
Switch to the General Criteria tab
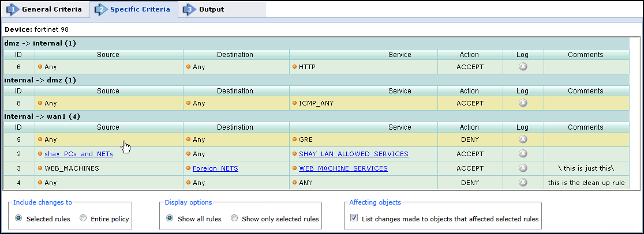tap(45, 9)
